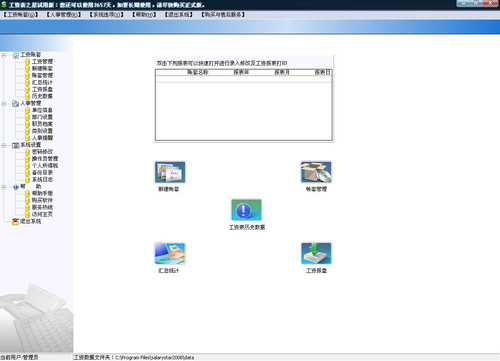Open the 系统选项(O) menu
Viewport: 500px width, 361px height.
pyautogui.click(x=106, y=15)
